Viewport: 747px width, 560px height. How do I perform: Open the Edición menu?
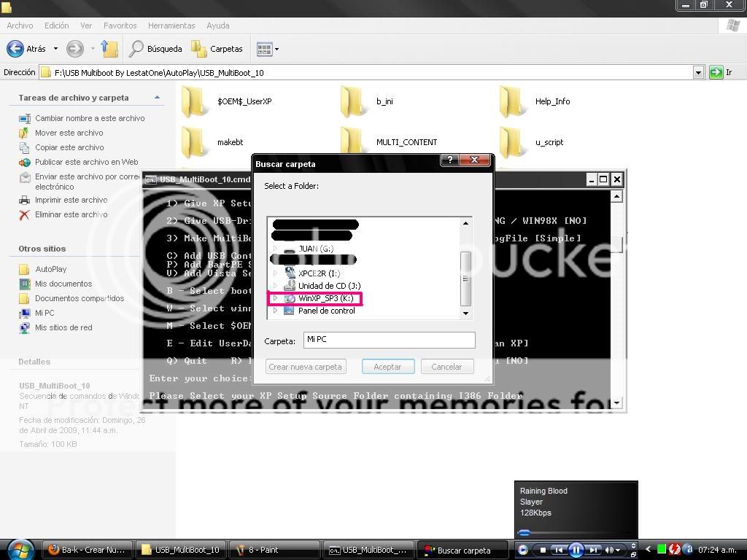57,26
